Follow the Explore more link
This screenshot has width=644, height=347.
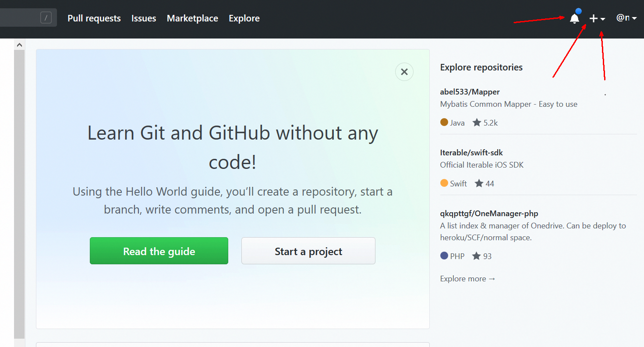click(467, 278)
